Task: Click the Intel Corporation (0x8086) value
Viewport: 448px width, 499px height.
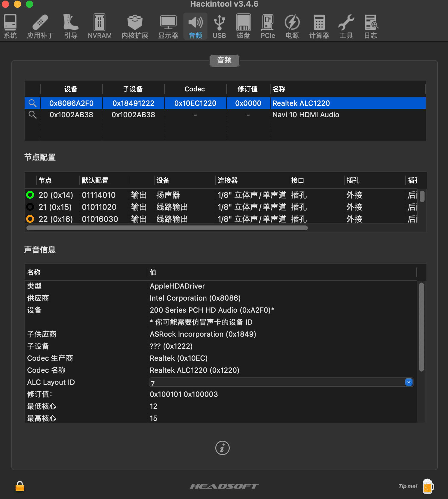Action: click(195, 298)
